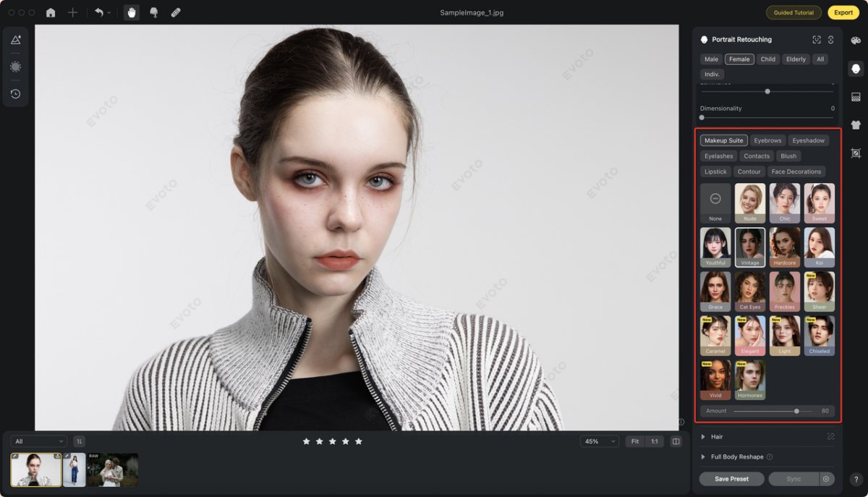Switch to the Contacts tab
868x497 pixels.
pyautogui.click(x=757, y=156)
